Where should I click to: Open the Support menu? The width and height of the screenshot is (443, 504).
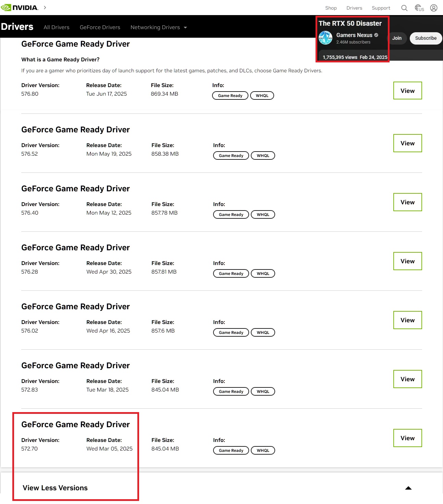tap(381, 8)
